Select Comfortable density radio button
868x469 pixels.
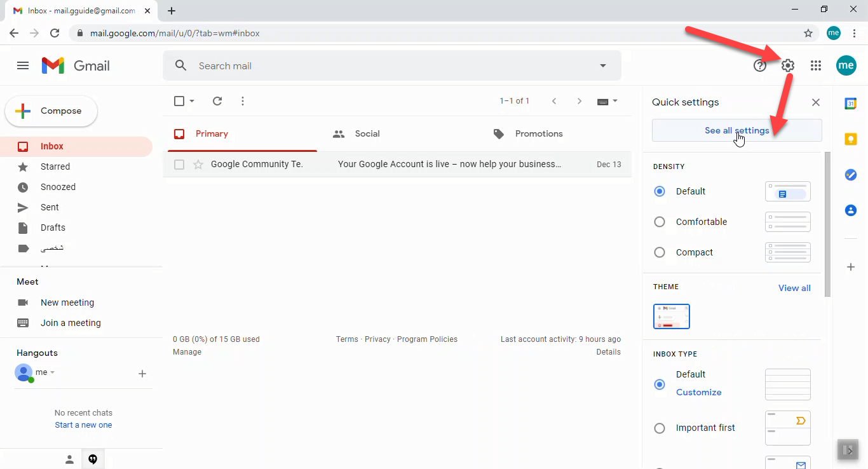click(x=660, y=222)
